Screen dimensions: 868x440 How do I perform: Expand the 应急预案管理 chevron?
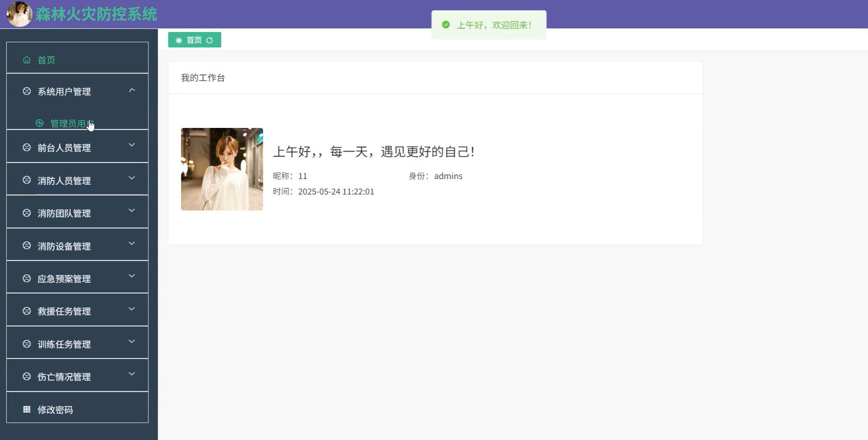coord(132,276)
